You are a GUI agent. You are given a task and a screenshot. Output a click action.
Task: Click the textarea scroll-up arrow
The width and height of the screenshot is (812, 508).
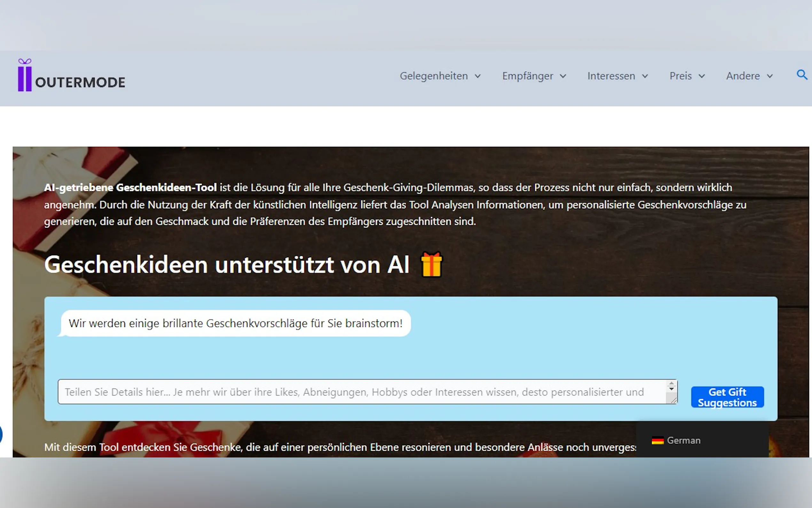pyautogui.click(x=671, y=383)
